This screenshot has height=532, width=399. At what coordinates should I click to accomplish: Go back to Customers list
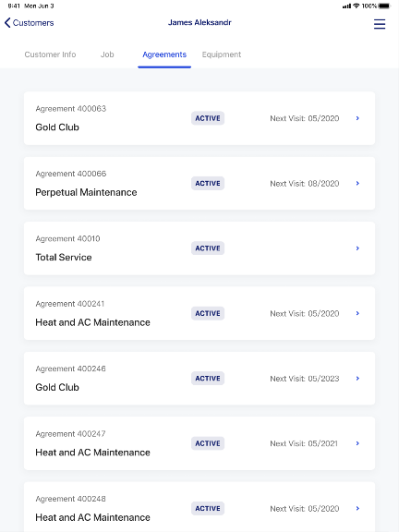point(30,23)
